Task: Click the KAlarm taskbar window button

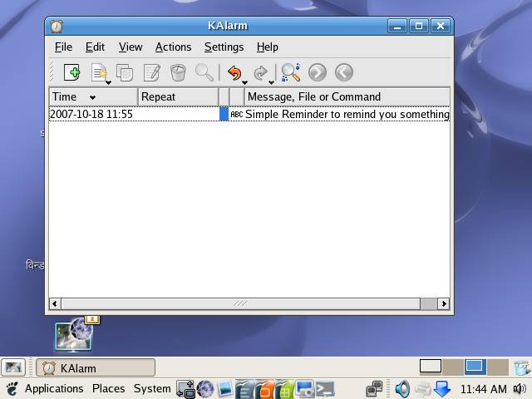Action: pos(95,367)
